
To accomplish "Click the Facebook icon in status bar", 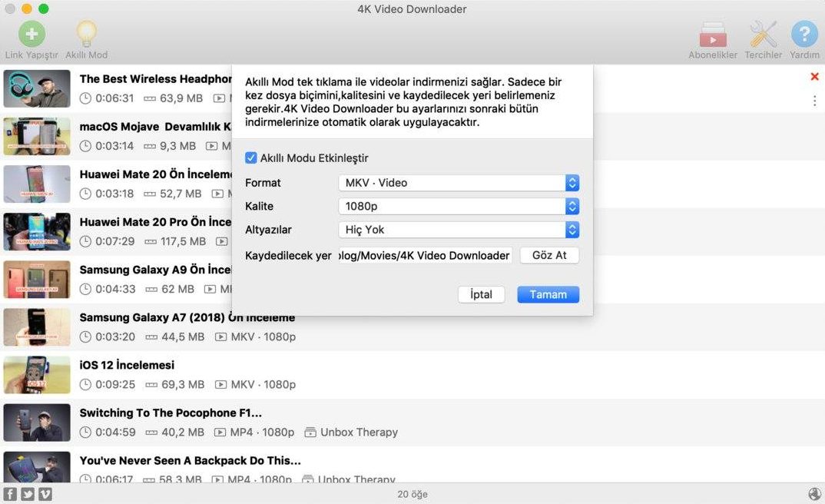I will point(11,494).
